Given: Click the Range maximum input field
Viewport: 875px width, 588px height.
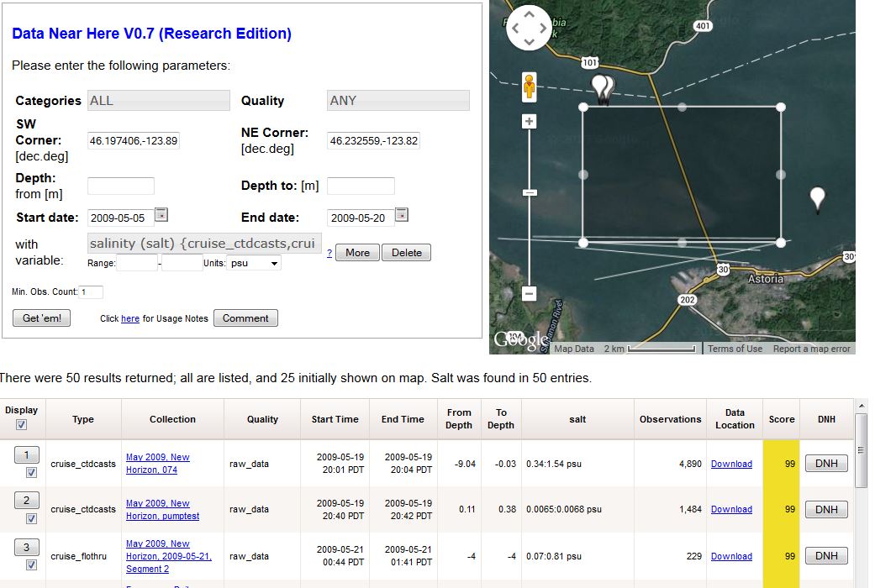Looking at the screenshot, I should [x=182, y=263].
